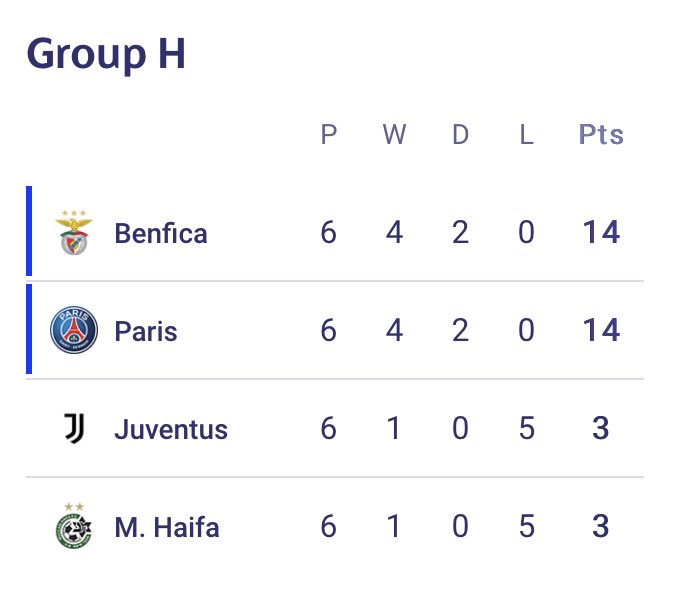Click the D column header
This screenshot has height=593, width=676.
[x=460, y=135]
